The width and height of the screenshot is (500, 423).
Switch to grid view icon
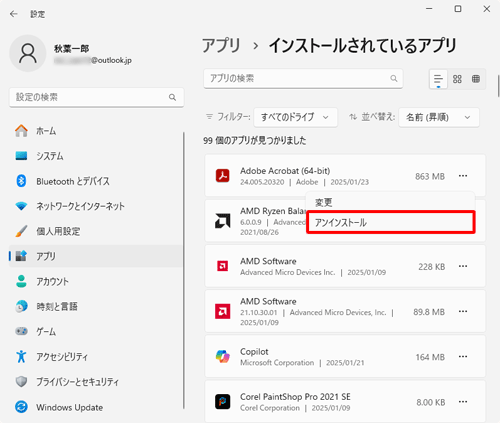tap(457, 79)
